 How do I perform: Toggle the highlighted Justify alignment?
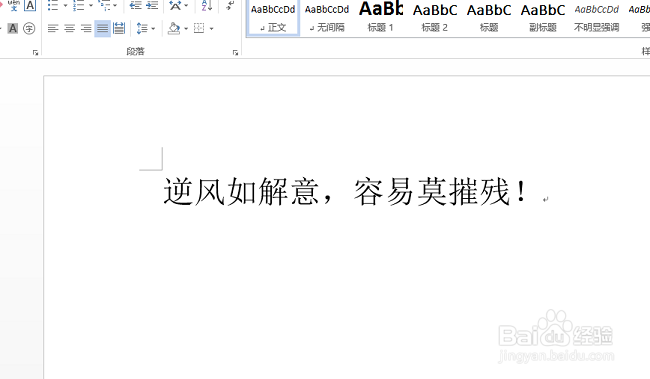(x=102, y=29)
